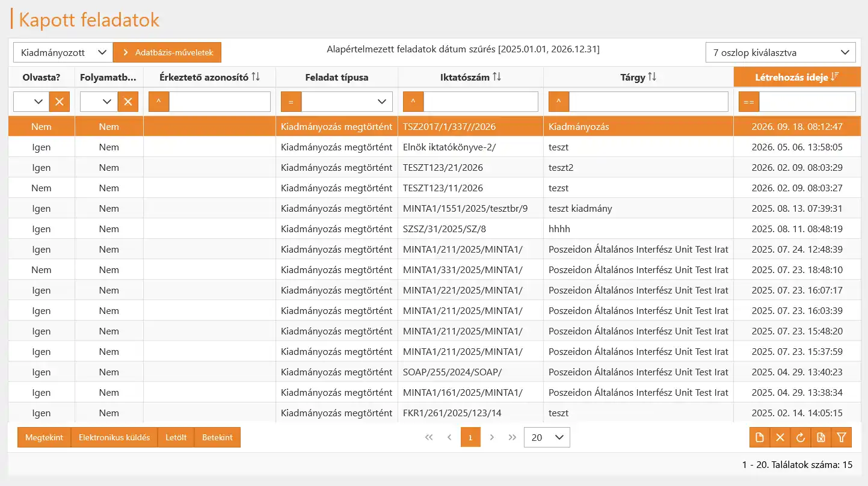The width and height of the screenshot is (868, 486).
Task: Select the row MINTA1/221/2025/MINTA1/
Action: (434, 290)
